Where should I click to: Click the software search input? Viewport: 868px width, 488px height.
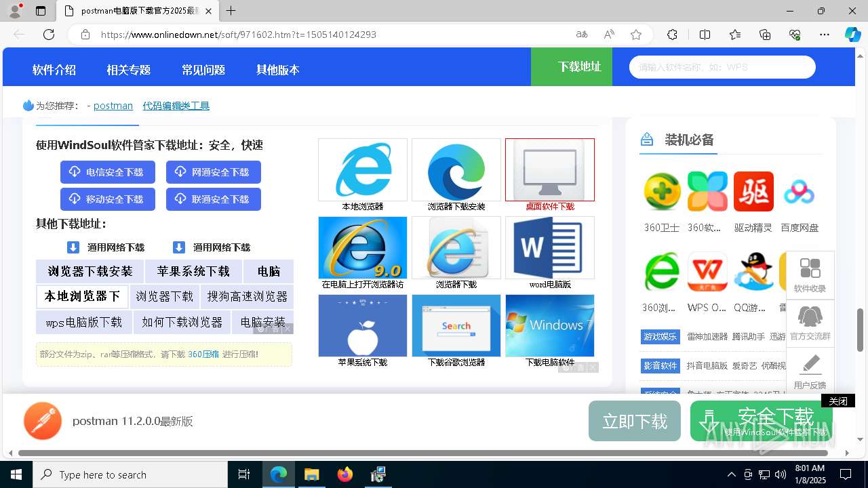click(722, 67)
